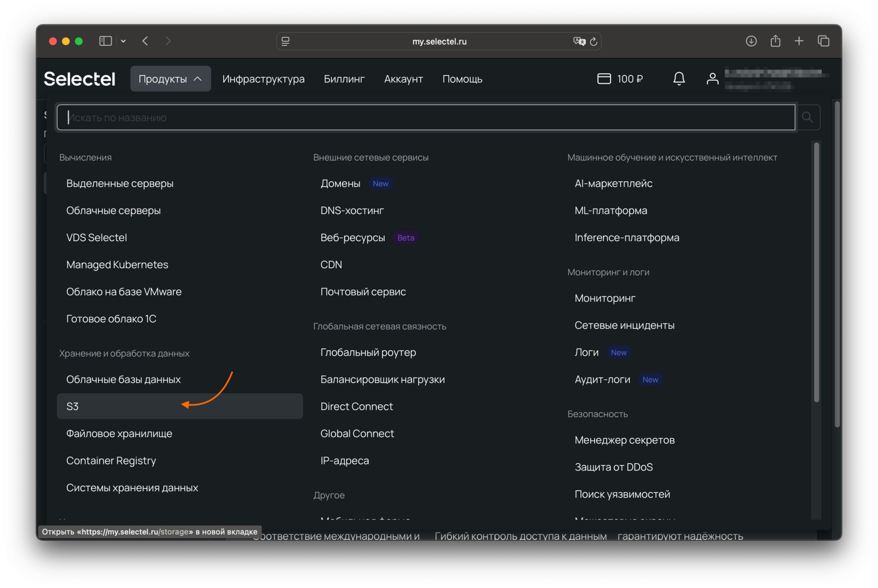Expand the sidebar options chevron

[123, 41]
